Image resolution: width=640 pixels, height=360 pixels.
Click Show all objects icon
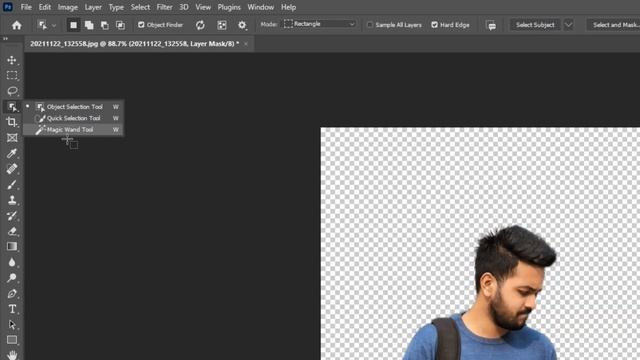pyautogui.click(x=222, y=25)
